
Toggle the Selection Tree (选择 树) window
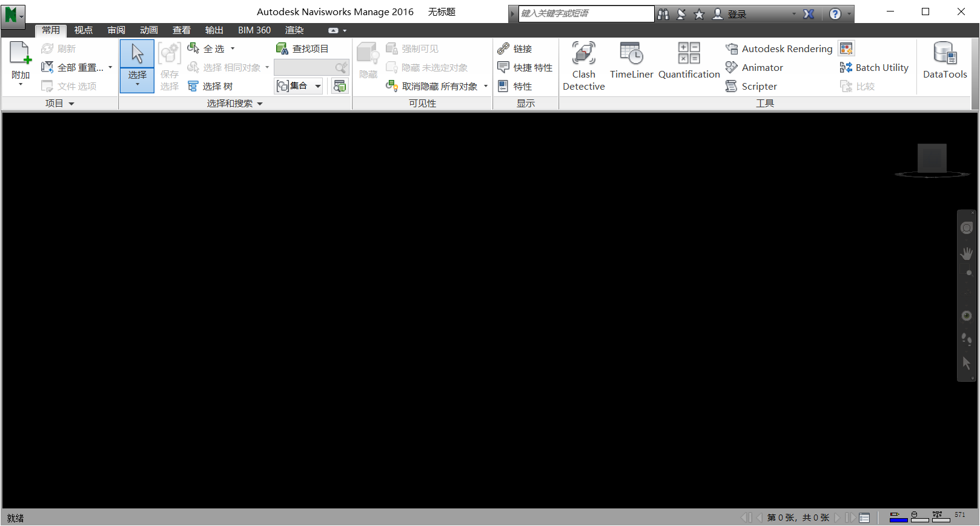pos(210,86)
